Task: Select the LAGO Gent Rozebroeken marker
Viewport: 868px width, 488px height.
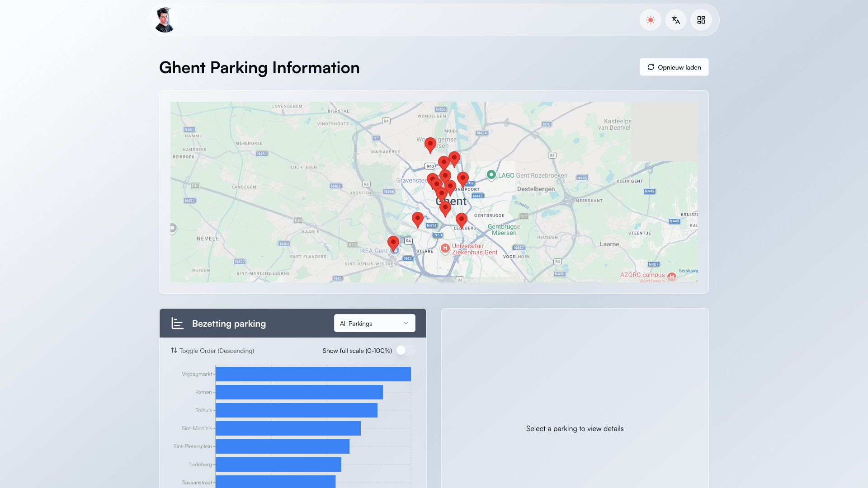Action: (492, 175)
